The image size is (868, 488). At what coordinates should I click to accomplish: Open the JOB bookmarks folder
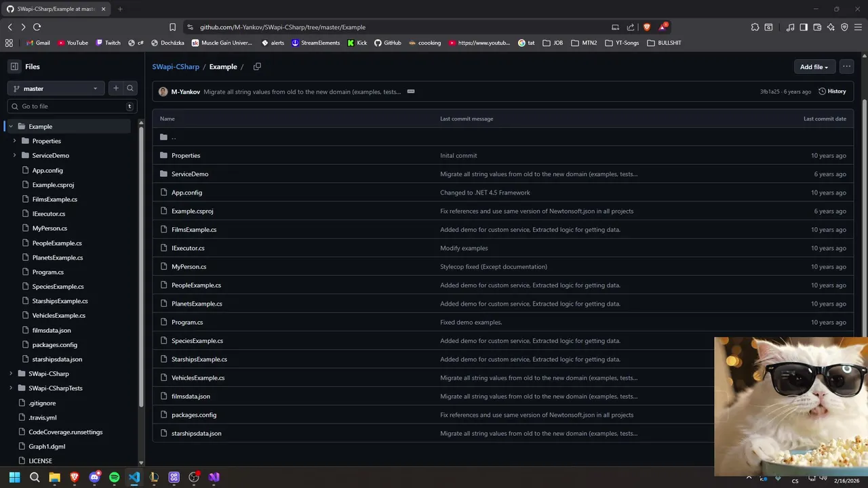(553, 43)
